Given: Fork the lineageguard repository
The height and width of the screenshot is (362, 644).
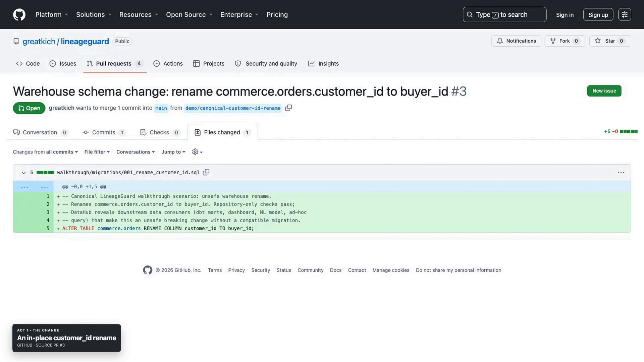Looking at the screenshot, I should (565, 41).
